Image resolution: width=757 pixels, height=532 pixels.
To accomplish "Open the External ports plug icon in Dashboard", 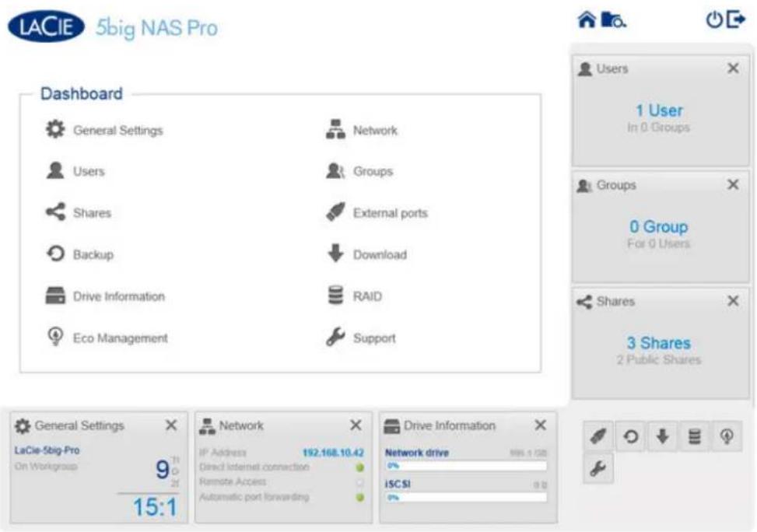I will click(335, 212).
